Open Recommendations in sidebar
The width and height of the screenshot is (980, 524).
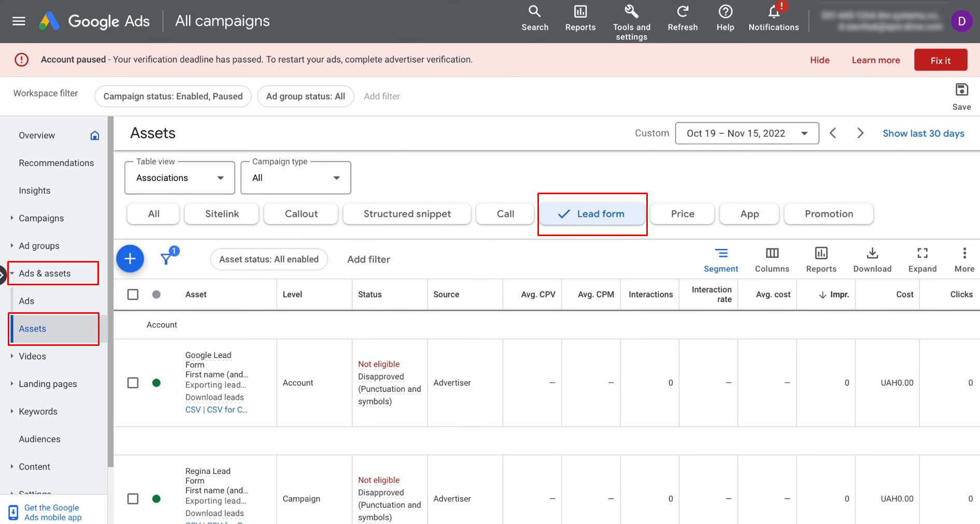click(56, 163)
